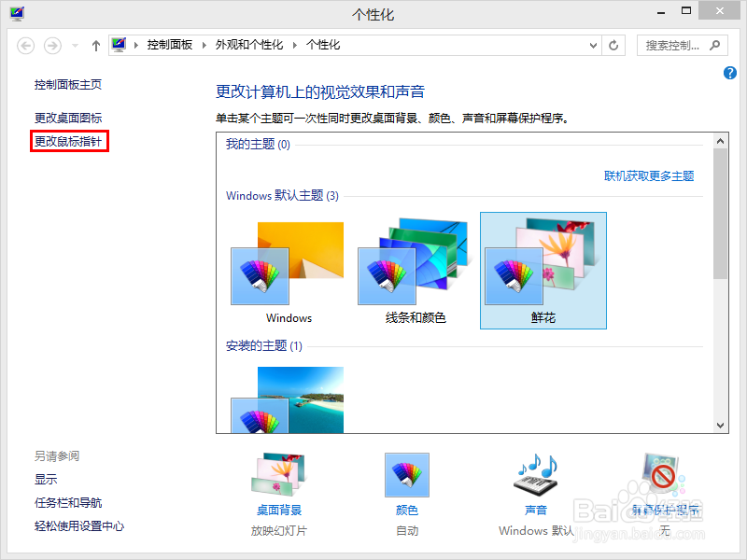Click the Back navigation arrow
Viewport: 747px width, 560px height.
point(26,46)
